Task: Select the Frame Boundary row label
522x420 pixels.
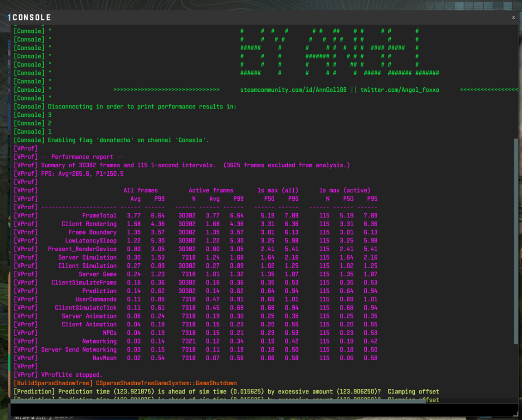Action: (92, 232)
